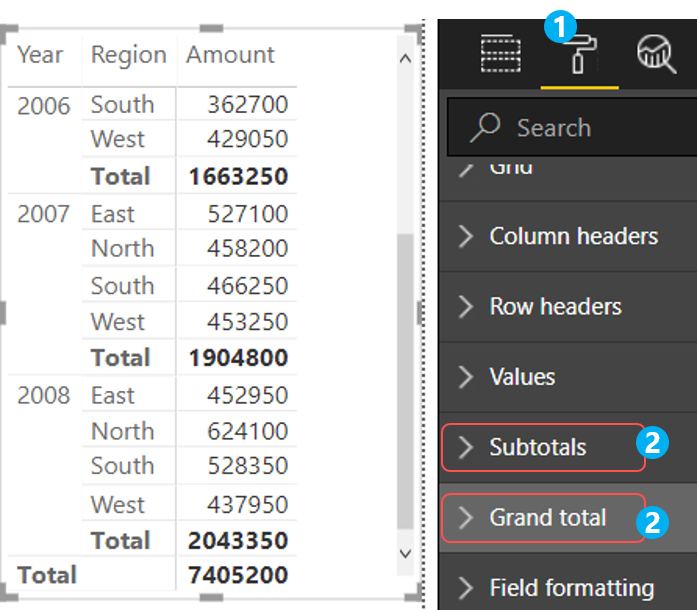Open the Fields pane icon

tap(501, 53)
